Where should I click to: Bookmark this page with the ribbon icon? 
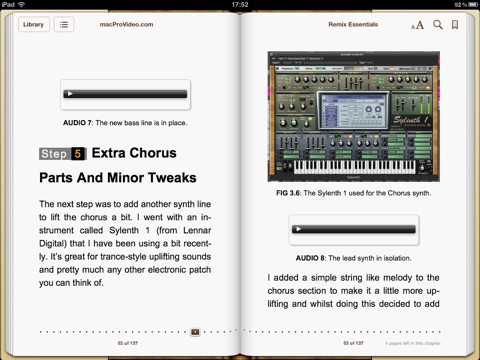tap(455, 25)
